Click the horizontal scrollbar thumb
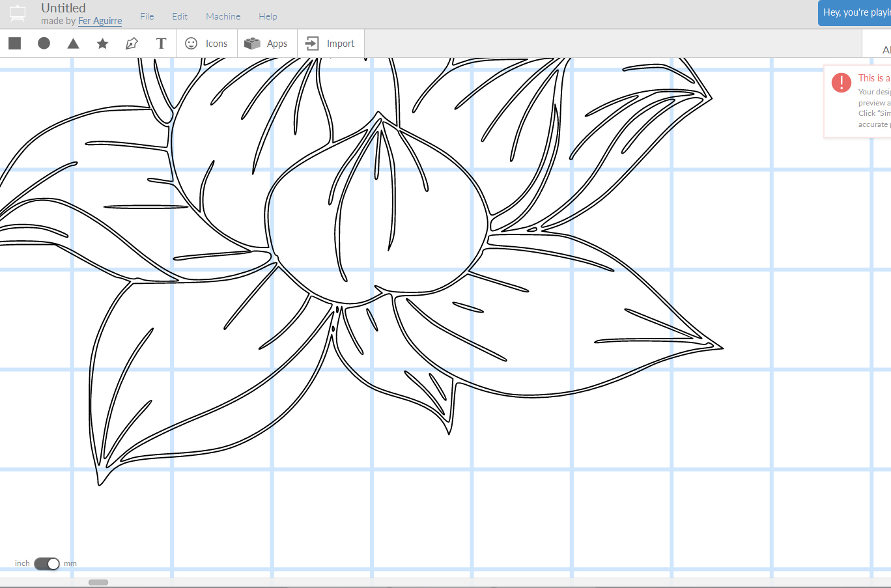The image size is (891, 588). pyautogui.click(x=98, y=582)
